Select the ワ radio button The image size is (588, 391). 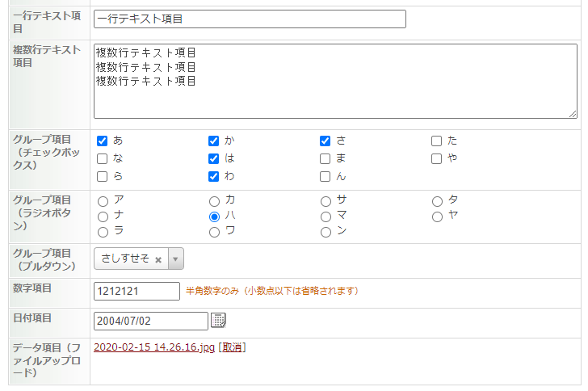pos(214,232)
